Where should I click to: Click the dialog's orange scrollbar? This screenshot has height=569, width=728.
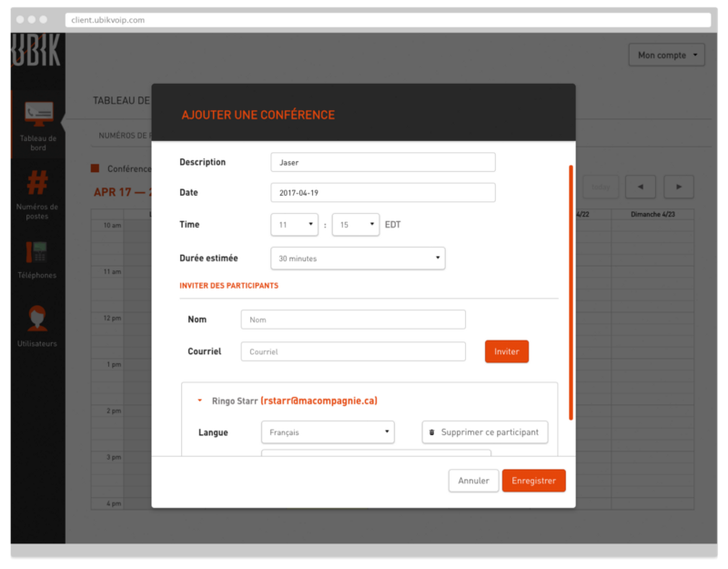click(571, 292)
